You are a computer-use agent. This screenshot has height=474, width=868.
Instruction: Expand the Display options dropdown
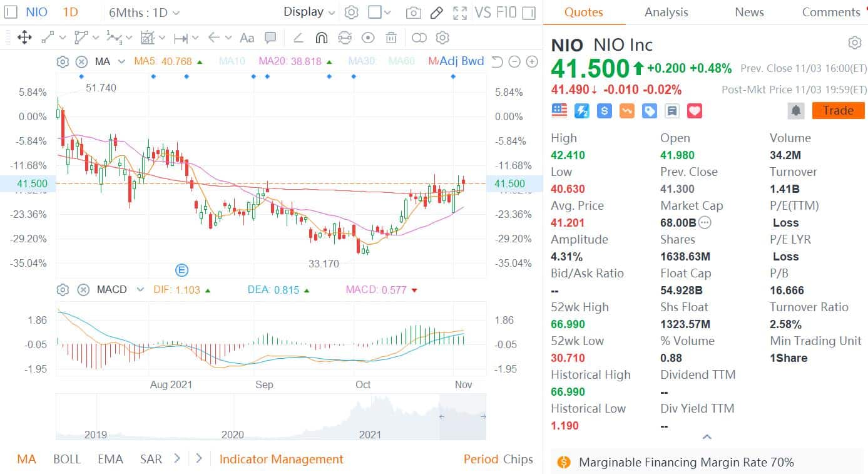tap(307, 11)
